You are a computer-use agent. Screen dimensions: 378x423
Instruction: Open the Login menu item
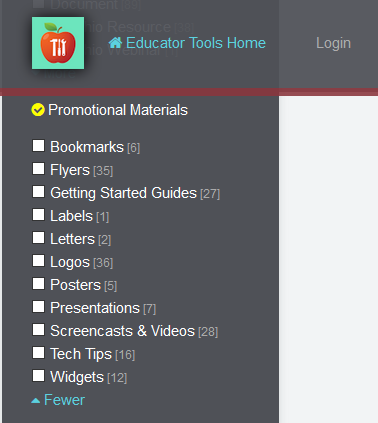333,43
